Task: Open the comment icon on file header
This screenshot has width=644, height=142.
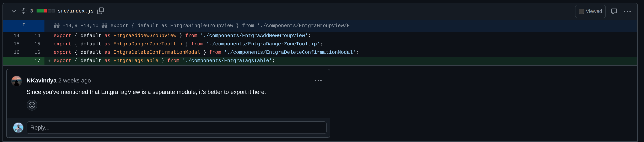Action: tap(614, 11)
